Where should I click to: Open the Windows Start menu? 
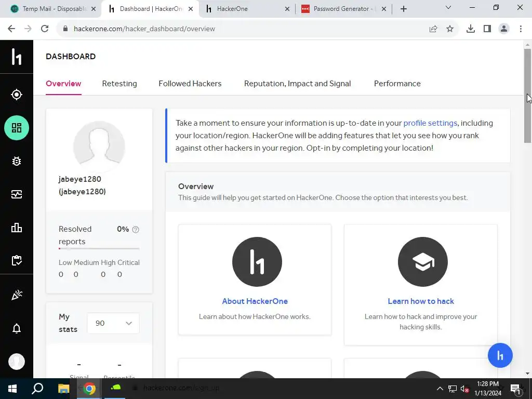coord(12,389)
